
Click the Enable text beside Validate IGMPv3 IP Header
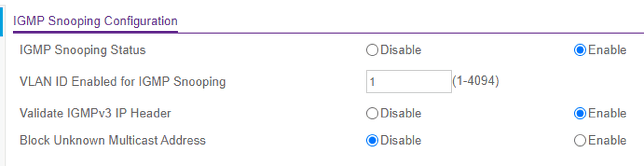pos(607,113)
